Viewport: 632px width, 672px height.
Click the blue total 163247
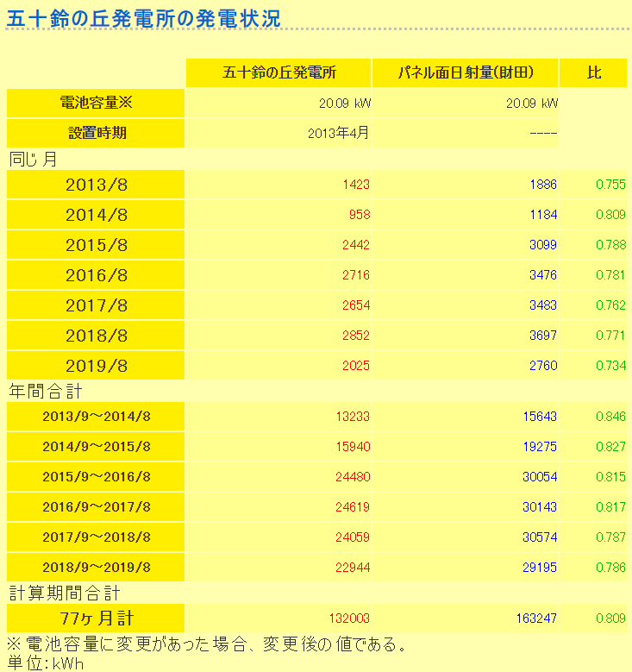tap(536, 619)
